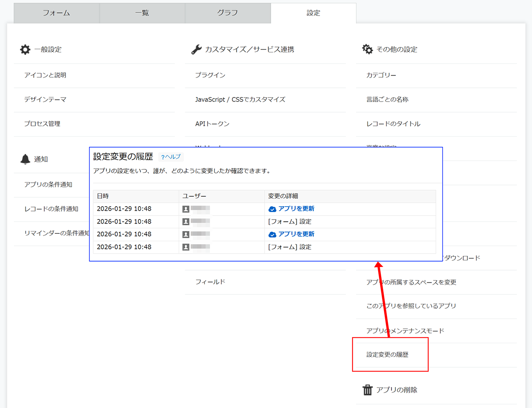Viewport: 532px width, 408px height.
Task: Open プロセス管理 settings
Action: 43,124
